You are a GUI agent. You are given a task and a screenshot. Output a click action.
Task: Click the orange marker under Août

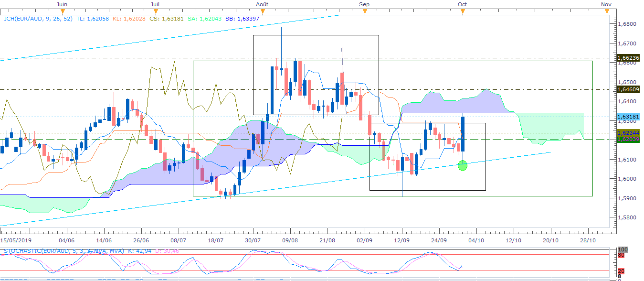262,11
